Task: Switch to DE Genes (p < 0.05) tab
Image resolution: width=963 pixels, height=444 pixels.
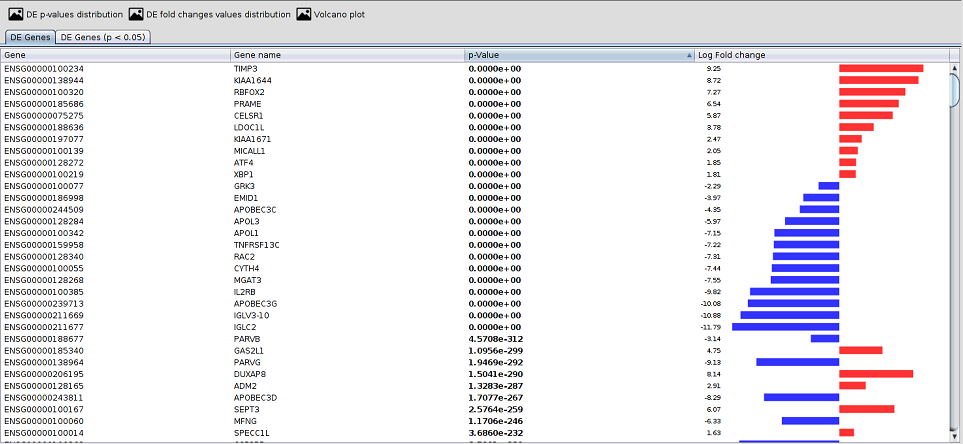Action: point(103,37)
